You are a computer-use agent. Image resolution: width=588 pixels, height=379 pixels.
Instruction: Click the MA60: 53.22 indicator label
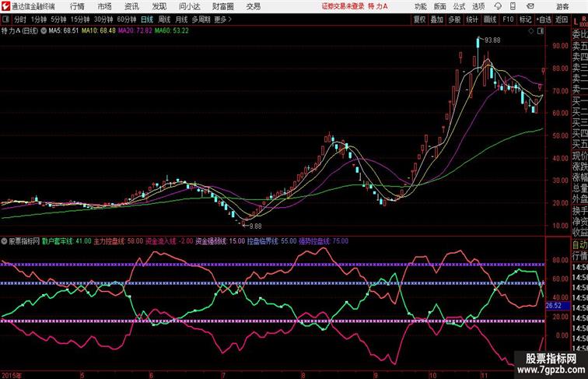[x=172, y=31]
